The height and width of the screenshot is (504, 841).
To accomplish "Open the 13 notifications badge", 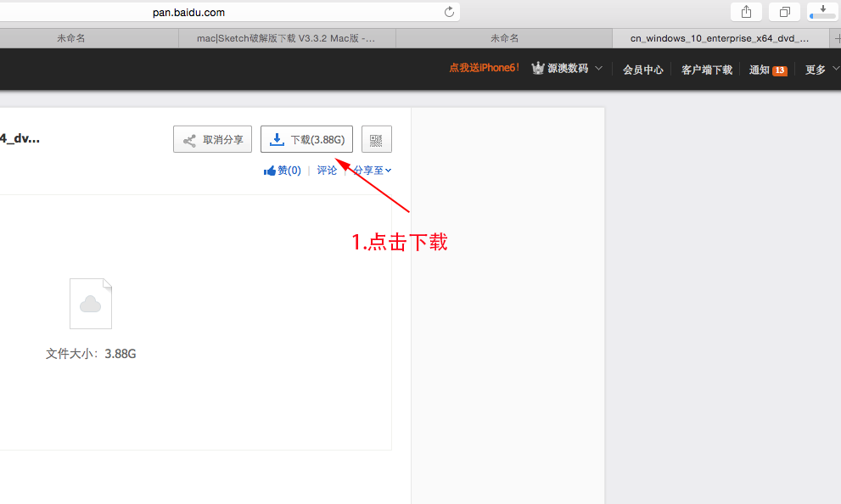I will 779,70.
